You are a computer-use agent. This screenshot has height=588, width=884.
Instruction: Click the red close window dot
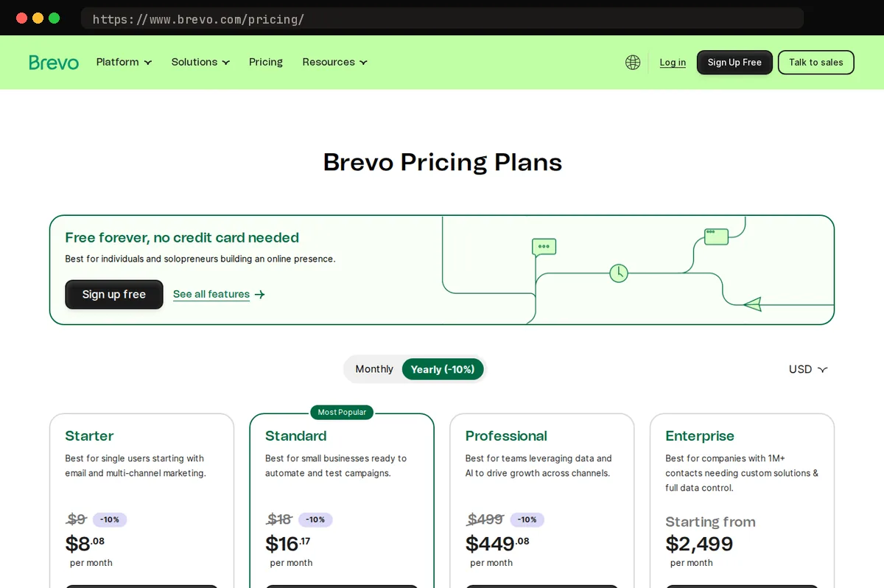pos(21,18)
